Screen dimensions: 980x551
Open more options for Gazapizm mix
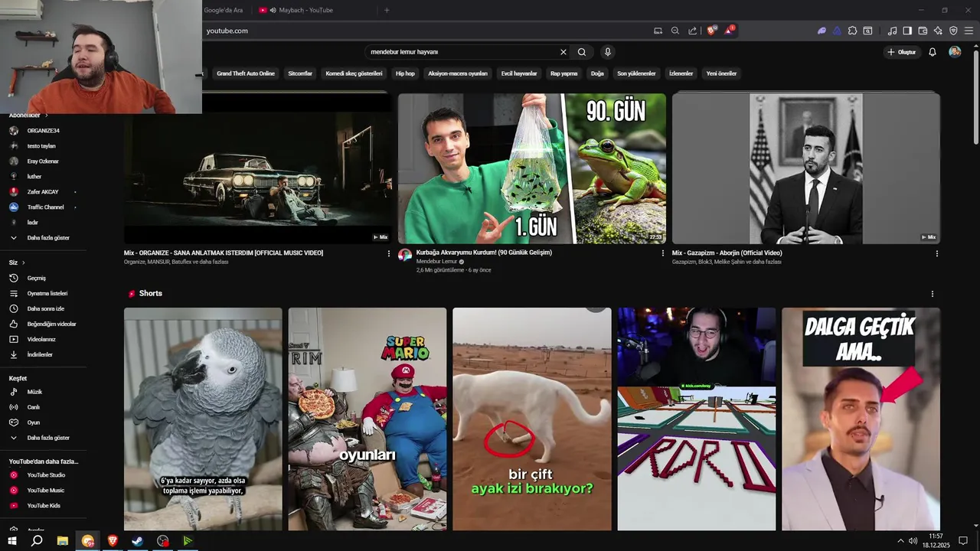point(936,253)
